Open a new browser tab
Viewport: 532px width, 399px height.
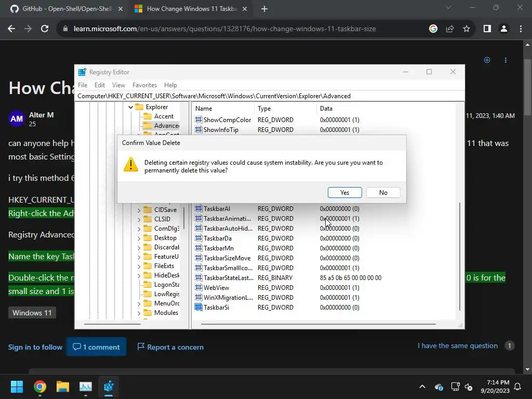click(264, 9)
